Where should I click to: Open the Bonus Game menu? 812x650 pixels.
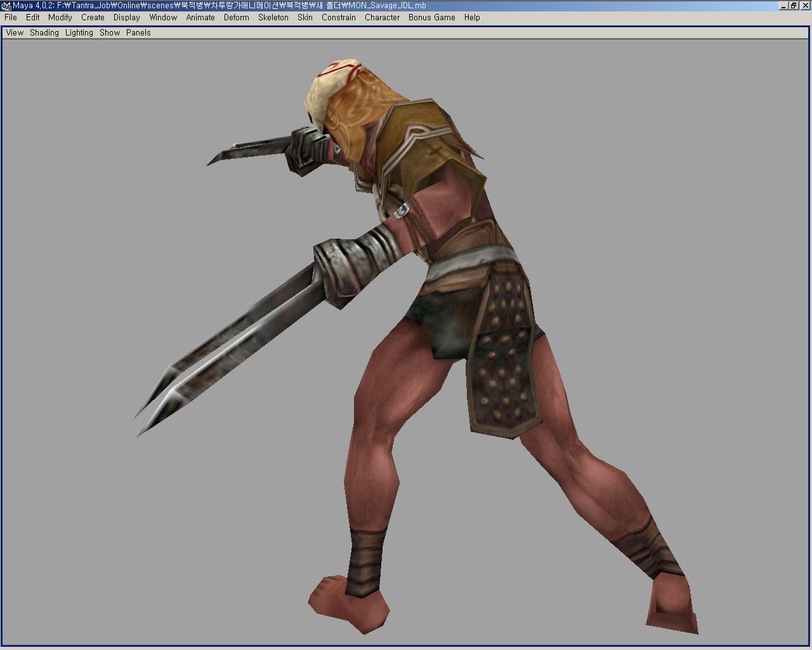click(x=432, y=18)
